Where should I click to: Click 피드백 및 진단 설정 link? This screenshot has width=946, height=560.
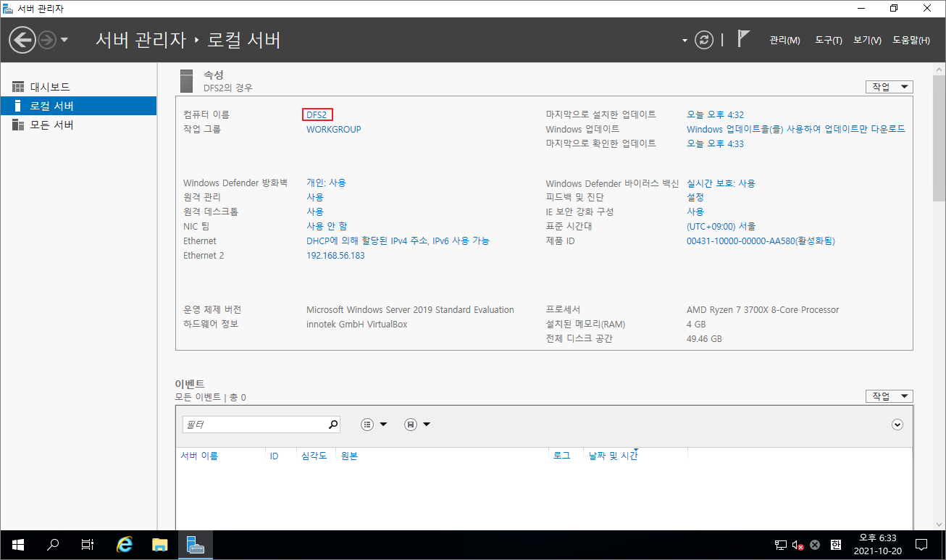pos(695,197)
